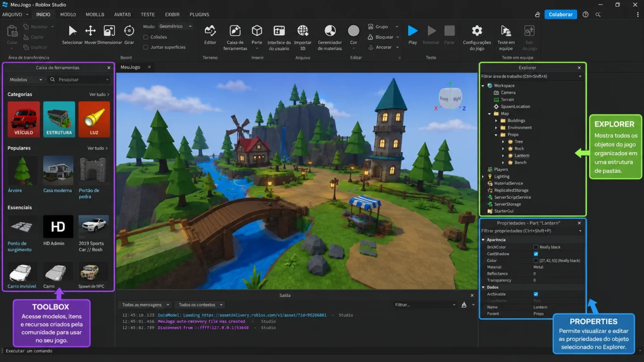Toggle the CastShadow checkbox
Viewport: 644px width, 362px height.
[536, 254]
